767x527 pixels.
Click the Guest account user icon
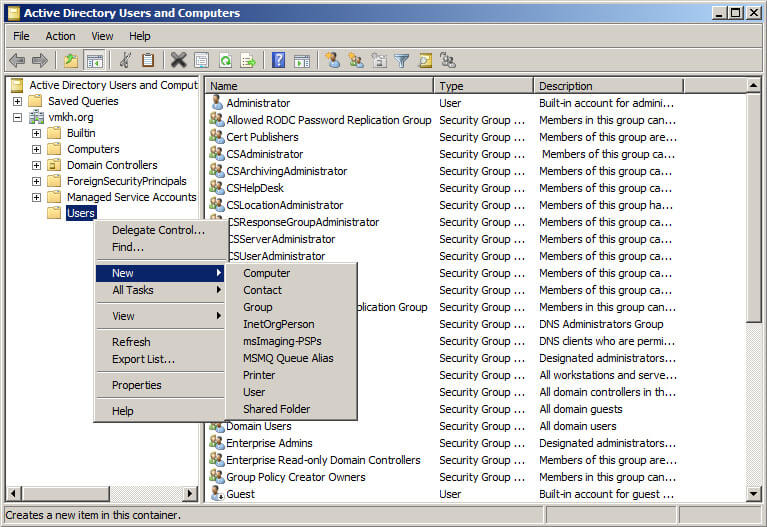(217, 493)
